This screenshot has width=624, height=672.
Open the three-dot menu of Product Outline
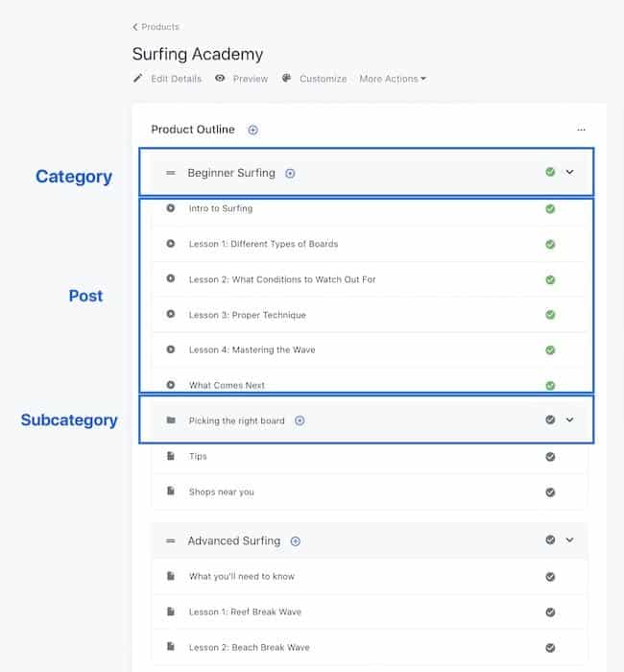[581, 130]
